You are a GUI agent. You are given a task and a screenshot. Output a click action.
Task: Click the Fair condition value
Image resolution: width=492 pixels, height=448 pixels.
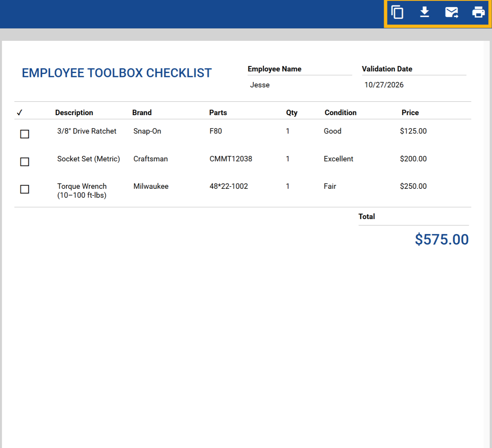330,187
